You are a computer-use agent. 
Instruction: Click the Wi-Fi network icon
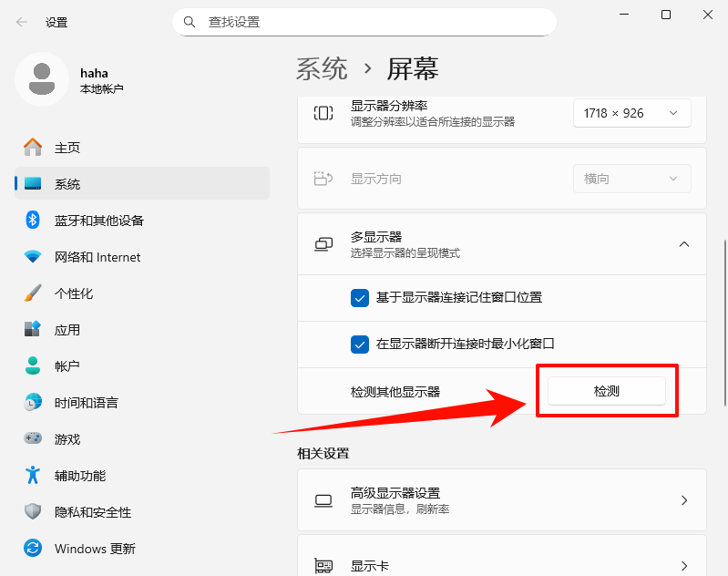click(33, 256)
